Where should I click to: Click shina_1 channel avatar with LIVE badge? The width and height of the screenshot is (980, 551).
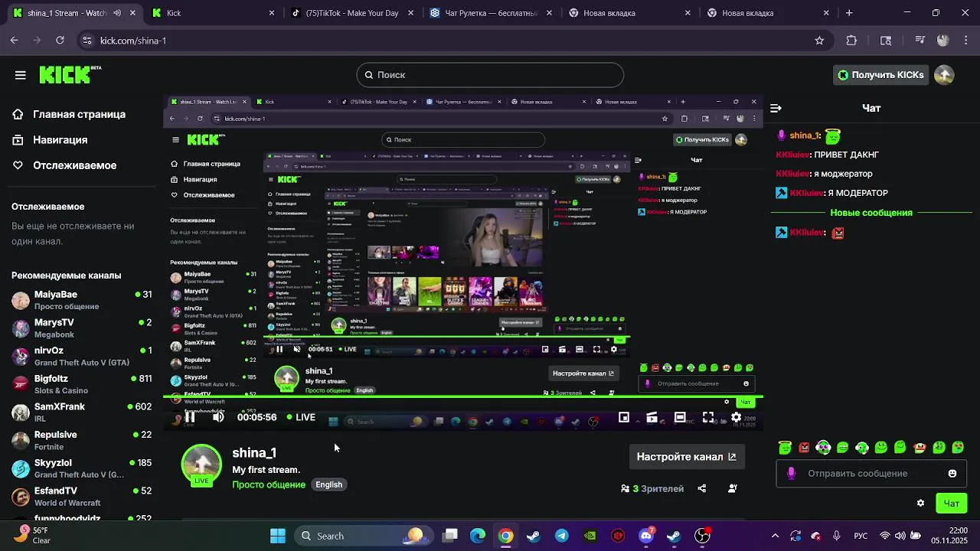point(201,465)
